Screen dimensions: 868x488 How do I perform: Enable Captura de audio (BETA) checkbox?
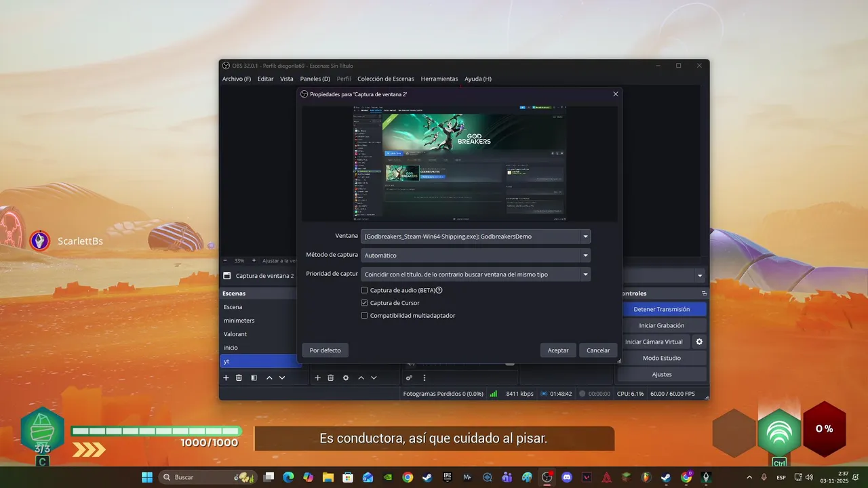tap(364, 290)
